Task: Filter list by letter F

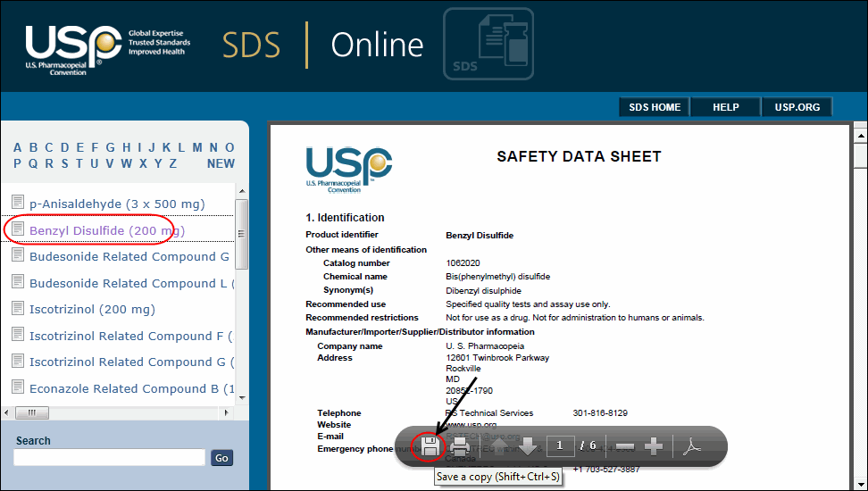Action: tap(95, 148)
